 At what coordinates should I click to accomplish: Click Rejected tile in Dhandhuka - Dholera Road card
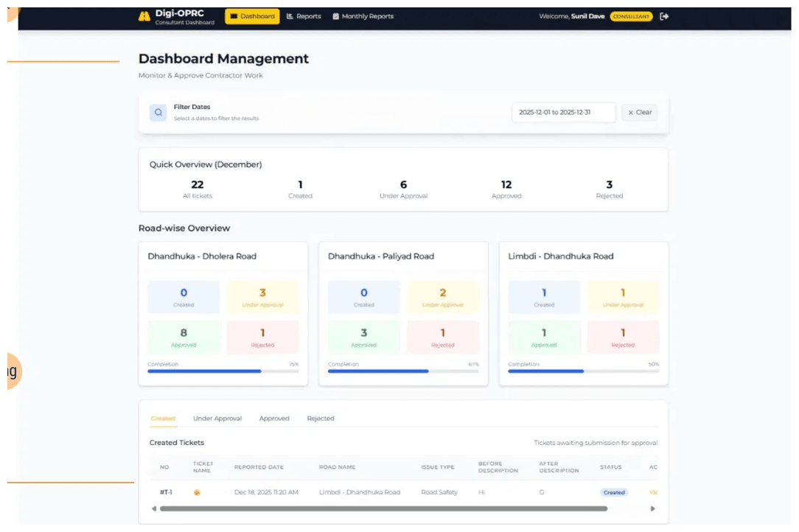[x=262, y=337]
